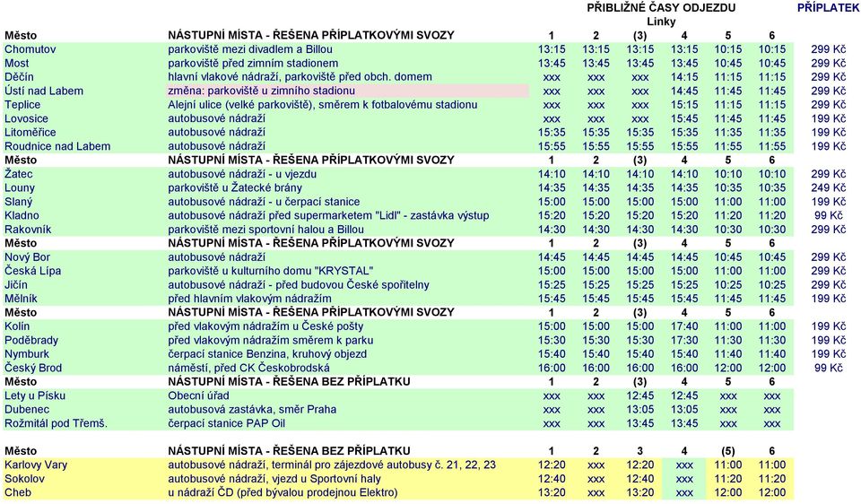Select the Žatec city name
The height and width of the screenshot is (504, 861).
coord(19,174)
